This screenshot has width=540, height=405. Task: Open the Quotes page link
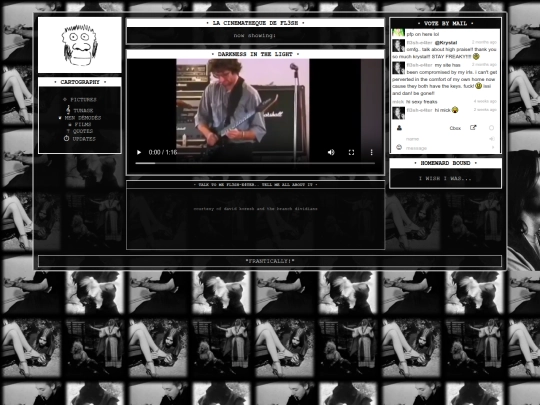(x=83, y=131)
